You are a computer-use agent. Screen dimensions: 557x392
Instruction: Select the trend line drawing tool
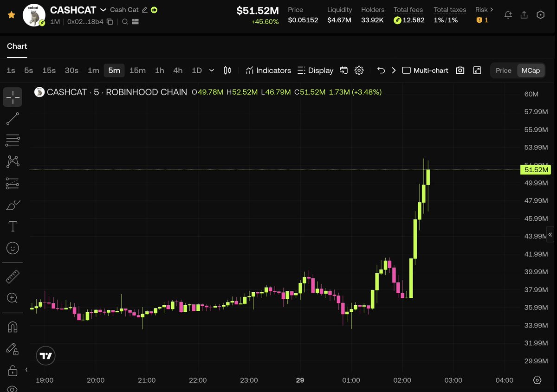pos(13,119)
